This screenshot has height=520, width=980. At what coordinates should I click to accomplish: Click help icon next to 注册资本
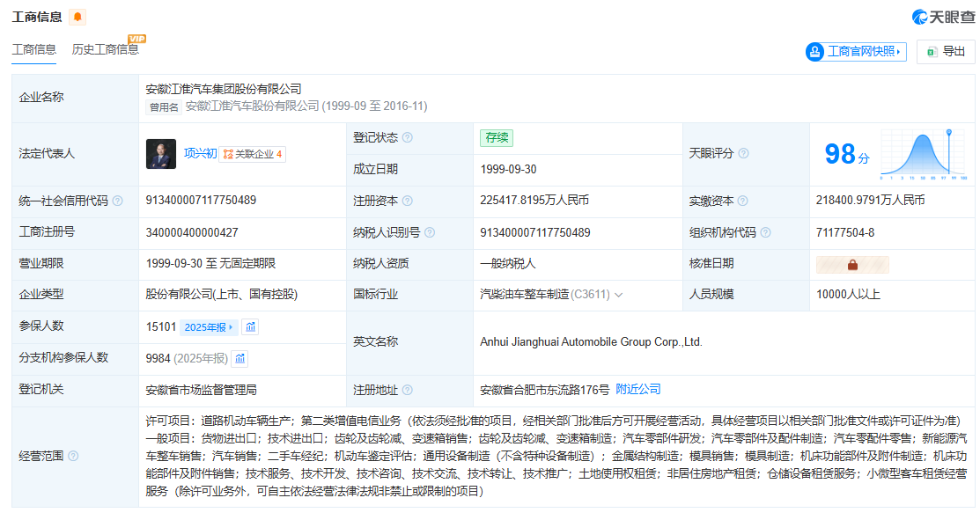(408, 201)
